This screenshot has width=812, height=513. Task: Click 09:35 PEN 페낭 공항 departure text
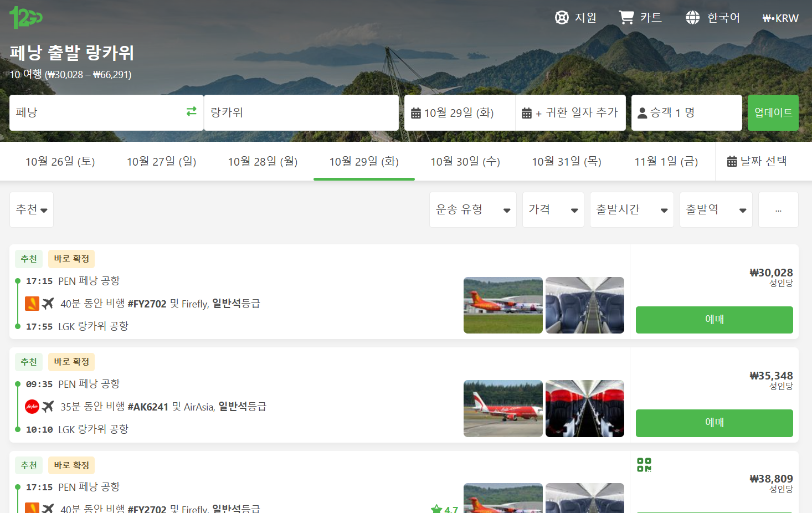pos(73,384)
